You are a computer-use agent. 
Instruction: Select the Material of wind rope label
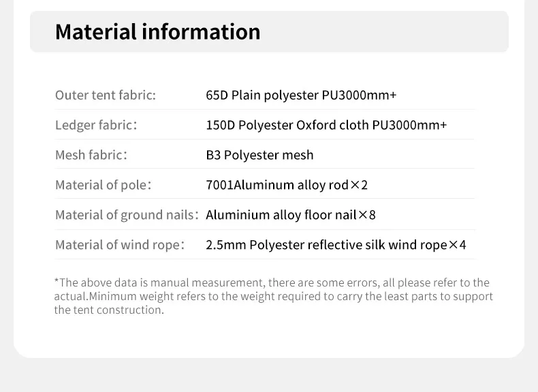[120, 245]
